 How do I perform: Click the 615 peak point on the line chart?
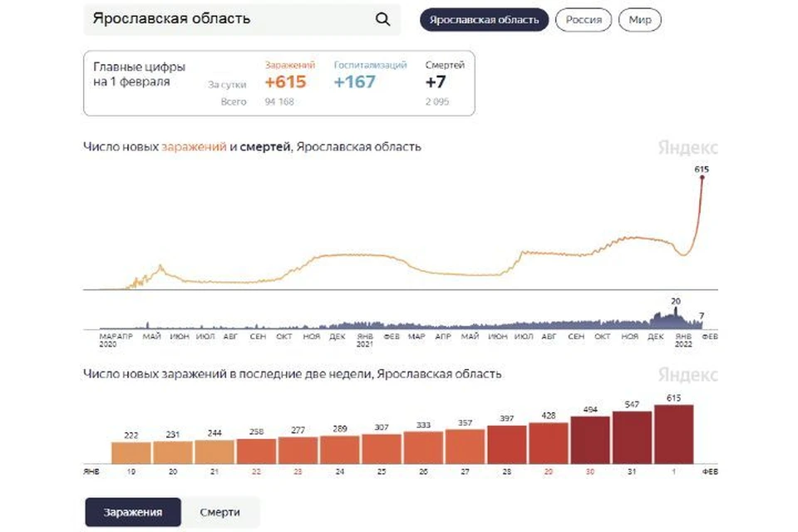click(702, 177)
